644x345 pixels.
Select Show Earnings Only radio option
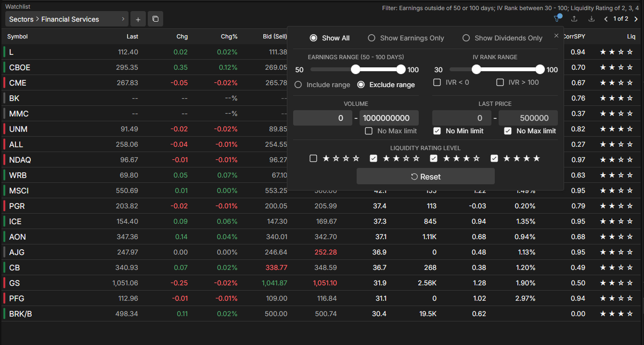tap(372, 38)
